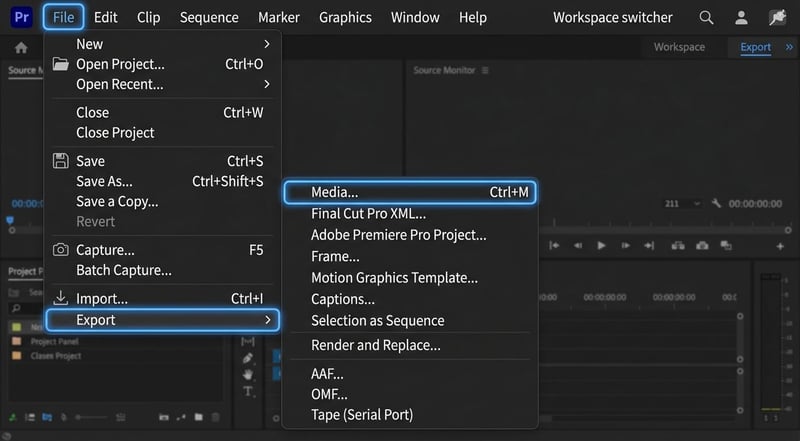Open the 211 zoom level dropdown
Screen dimensions: 800x441
[x=682, y=204]
